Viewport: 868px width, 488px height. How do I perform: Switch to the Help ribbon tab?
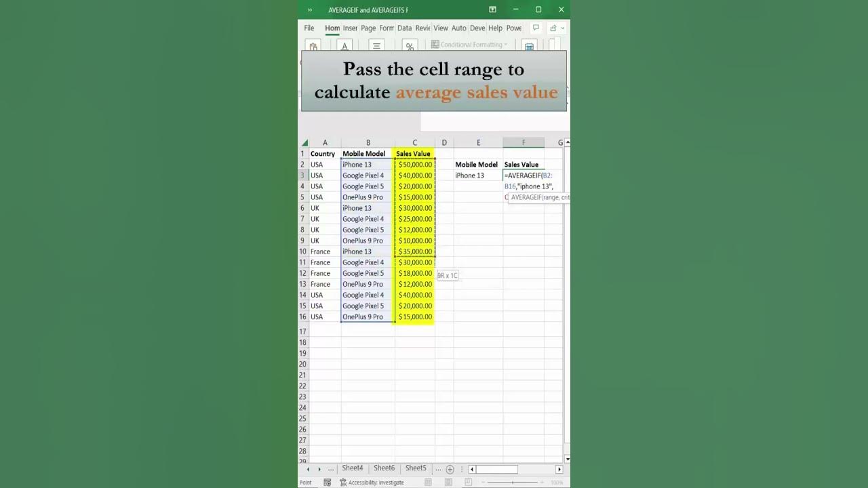(496, 28)
